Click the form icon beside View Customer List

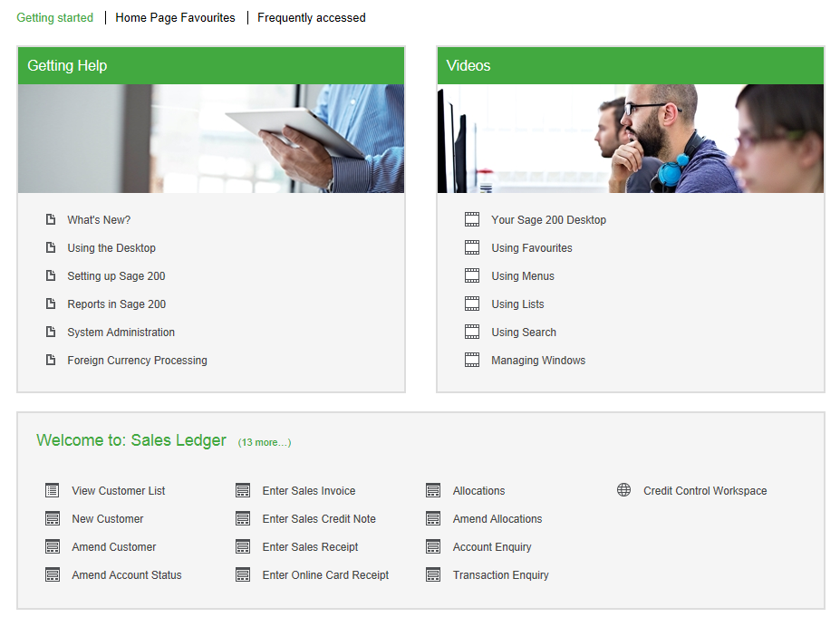coord(53,490)
